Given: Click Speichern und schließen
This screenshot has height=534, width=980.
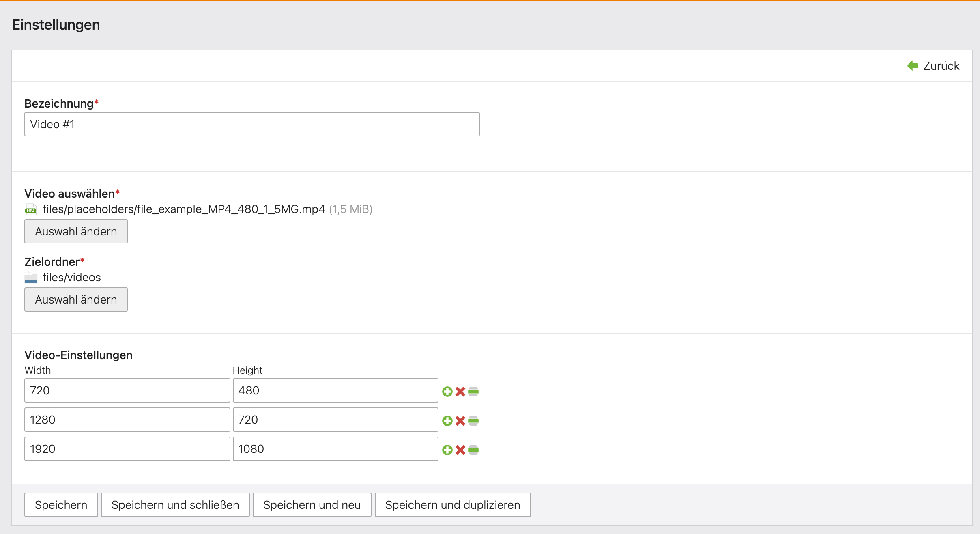Looking at the screenshot, I should (x=175, y=505).
